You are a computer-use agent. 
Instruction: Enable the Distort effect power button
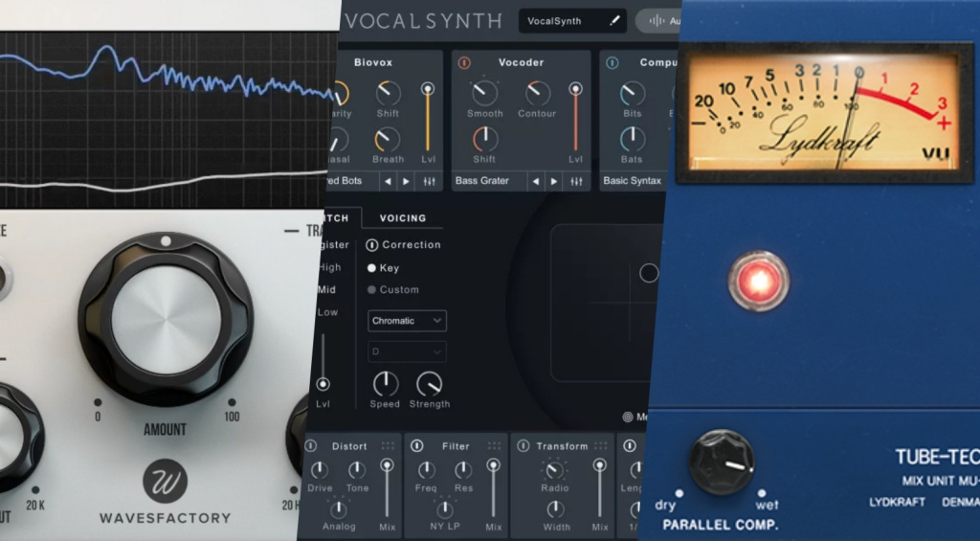[311, 446]
